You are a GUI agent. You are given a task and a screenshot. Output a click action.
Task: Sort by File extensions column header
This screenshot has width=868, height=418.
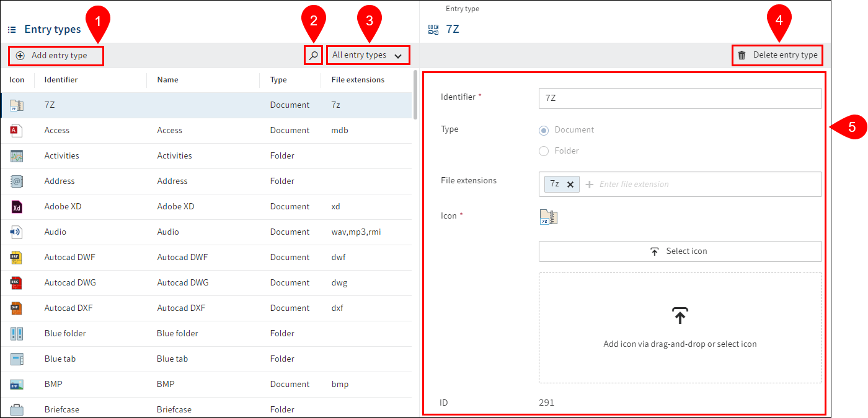click(358, 80)
